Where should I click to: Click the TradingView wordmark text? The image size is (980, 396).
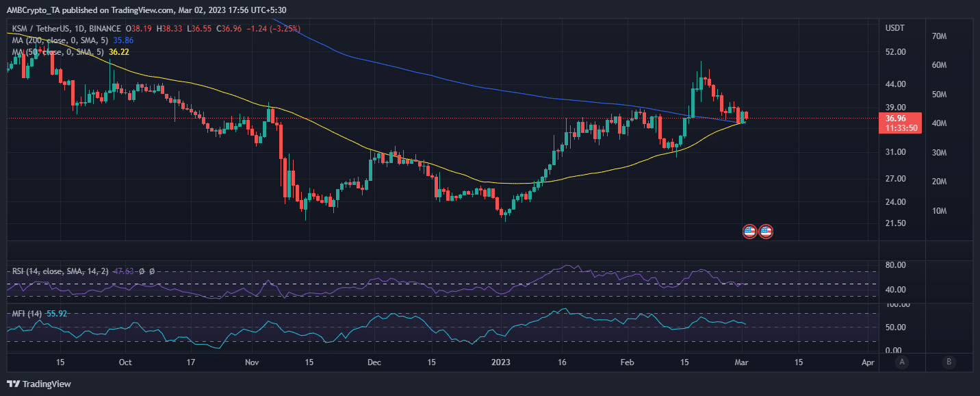pos(48,384)
